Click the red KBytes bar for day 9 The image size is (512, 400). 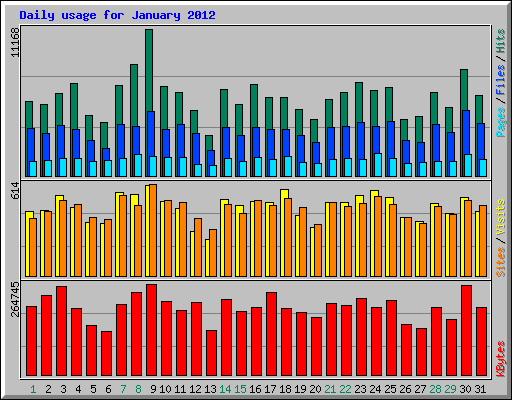151,330
